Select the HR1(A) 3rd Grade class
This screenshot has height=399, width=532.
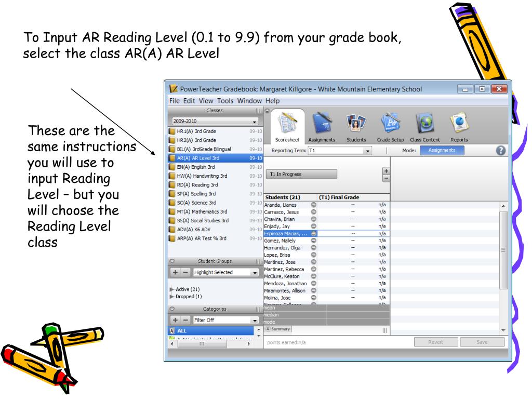pos(216,131)
